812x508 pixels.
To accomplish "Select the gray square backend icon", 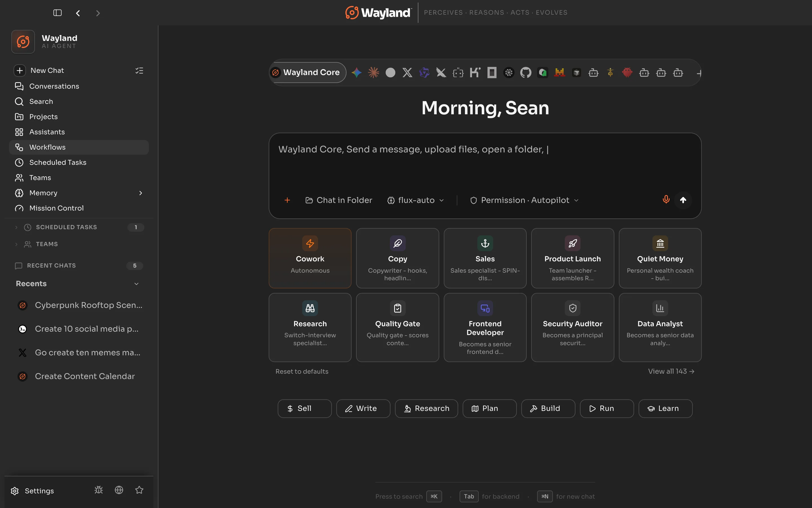I will pos(492,73).
